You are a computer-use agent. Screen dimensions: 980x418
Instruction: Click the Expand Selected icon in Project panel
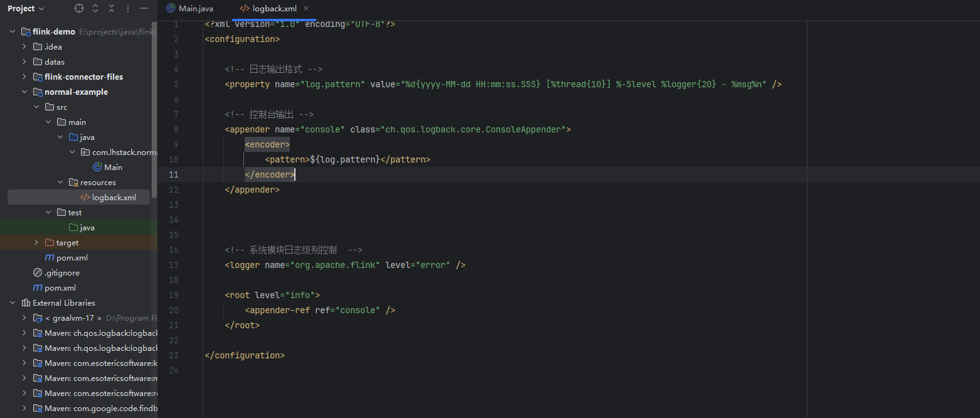95,9
